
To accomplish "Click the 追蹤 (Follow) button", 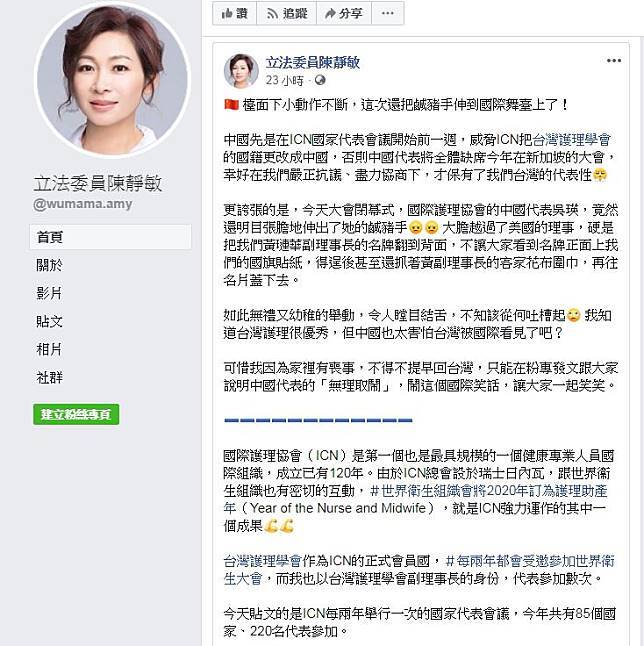I will [287, 13].
